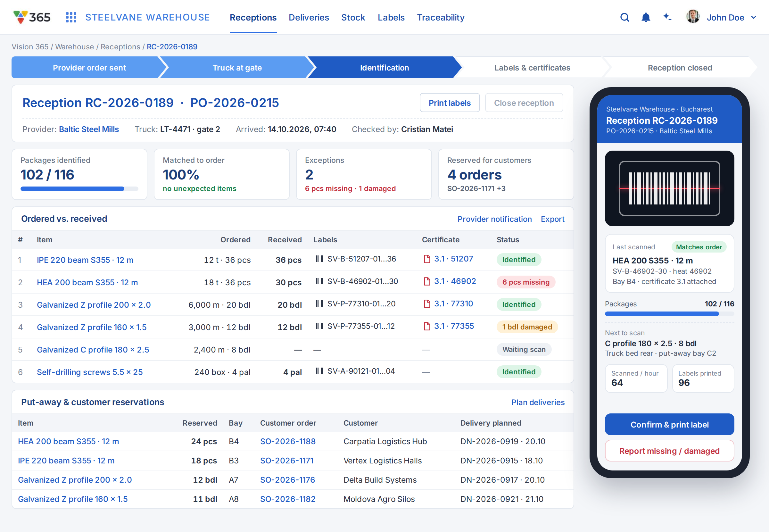Click the Vision 365 logo
The width and height of the screenshot is (769, 532).
(x=32, y=17)
